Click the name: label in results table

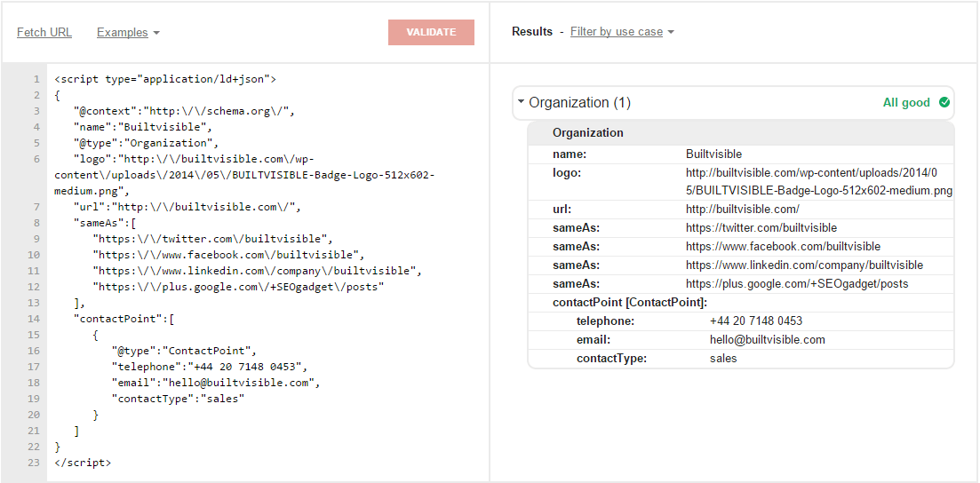click(570, 154)
